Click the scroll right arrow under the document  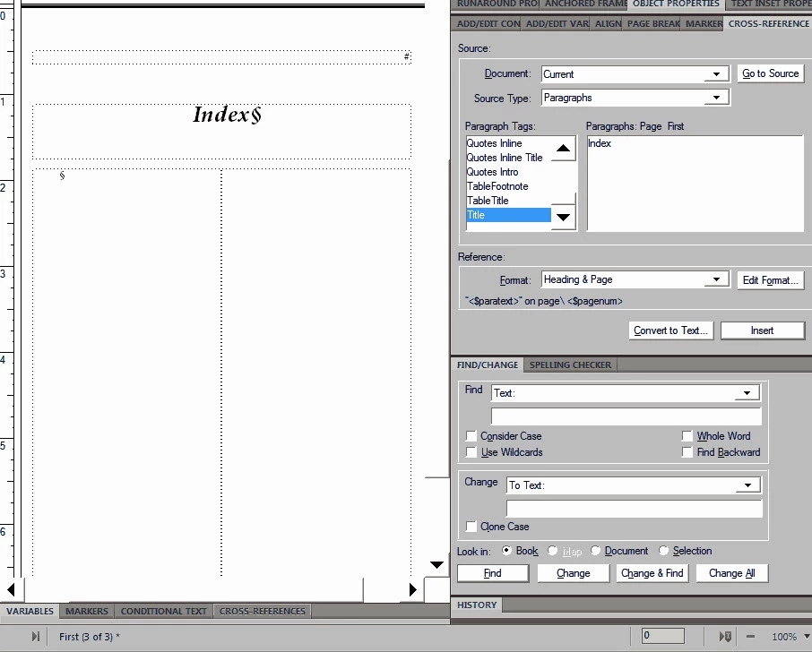tap(413, 589)
